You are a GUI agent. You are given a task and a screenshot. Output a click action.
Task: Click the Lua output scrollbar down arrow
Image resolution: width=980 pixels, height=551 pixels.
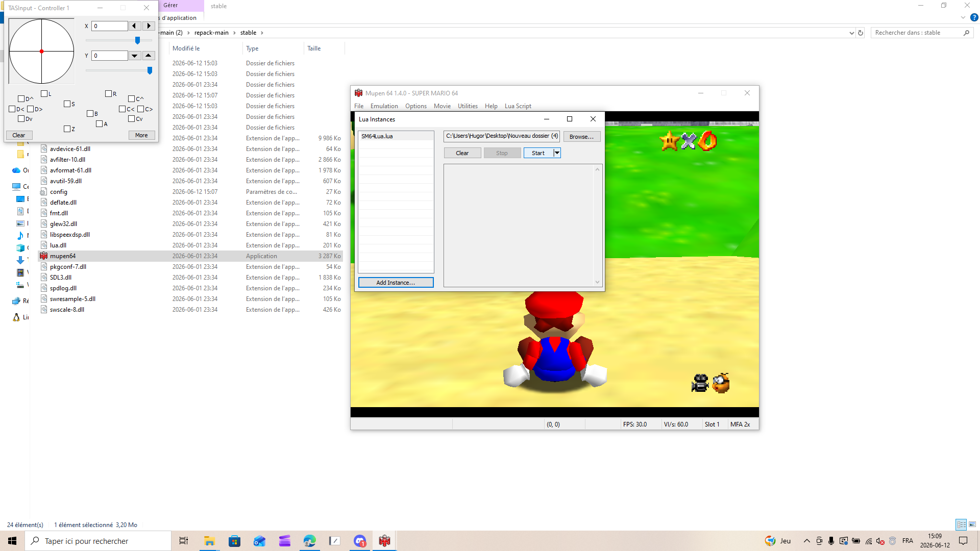click(x=597, y=282)
